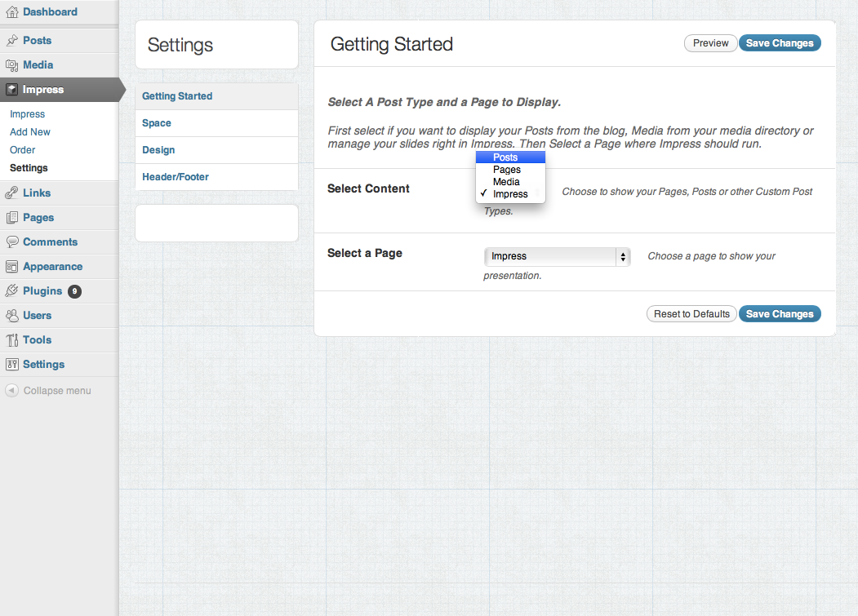Click the Tools wrench icon
Image resolution: width=858 pixels, height=616 pixels.
tap(11, 340)
